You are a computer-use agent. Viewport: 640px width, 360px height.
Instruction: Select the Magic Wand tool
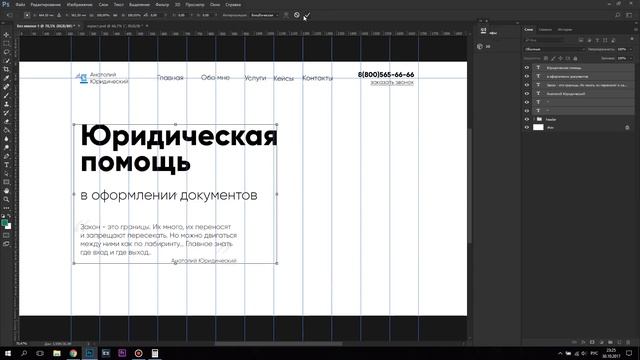tap(6, 61)
